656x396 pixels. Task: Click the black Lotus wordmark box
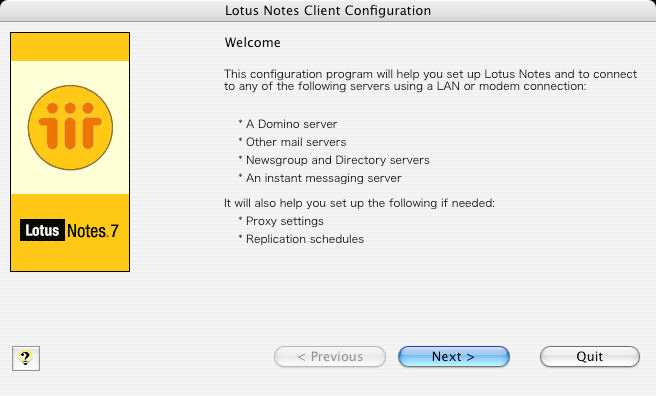[x=42, y=230]
